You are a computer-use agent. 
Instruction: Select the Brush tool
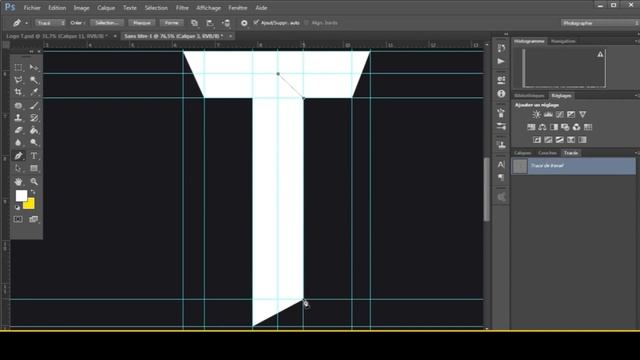click(34, 106)
